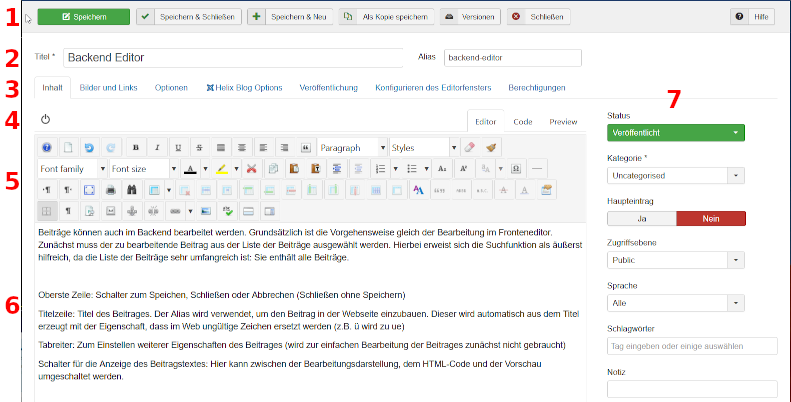791x402 pixels.
Task: Insert an anchor
Action: pos(132,211)
